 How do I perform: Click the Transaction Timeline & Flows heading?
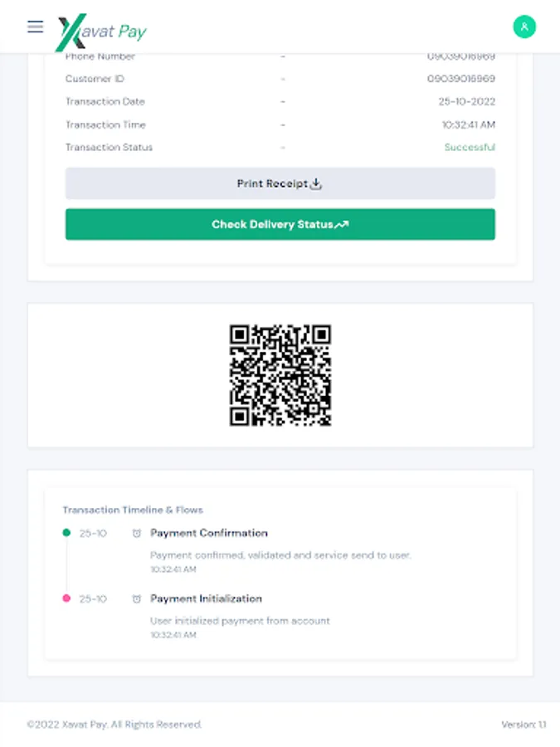coord(133,510)
